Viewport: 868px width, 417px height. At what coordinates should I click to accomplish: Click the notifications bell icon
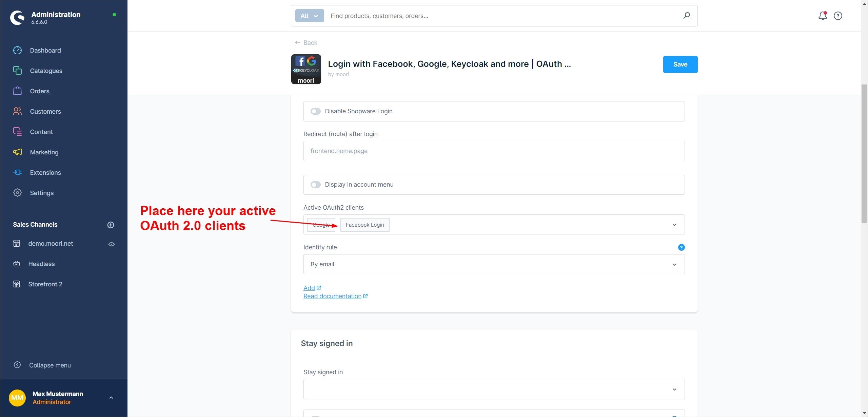(823, 16)
